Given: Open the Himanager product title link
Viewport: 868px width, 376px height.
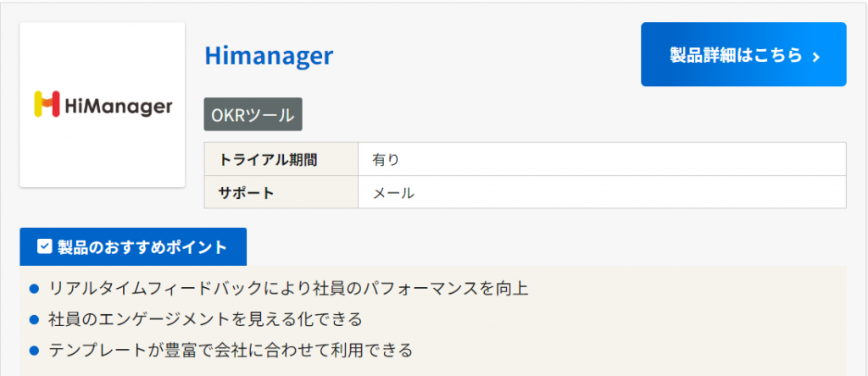Looking at the screenshot, I should pos(269,56).
